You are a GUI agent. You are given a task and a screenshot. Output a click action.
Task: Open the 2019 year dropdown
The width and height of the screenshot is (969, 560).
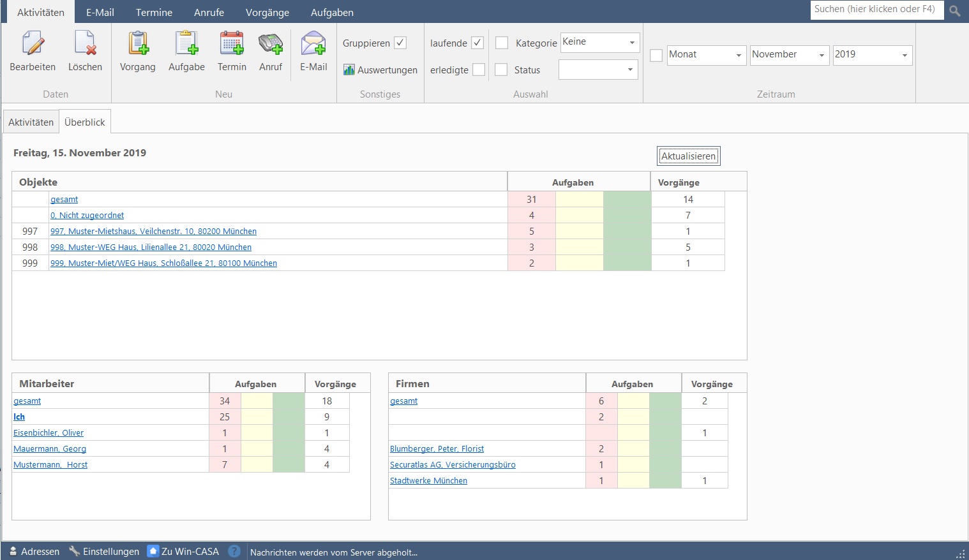point(873,55)
